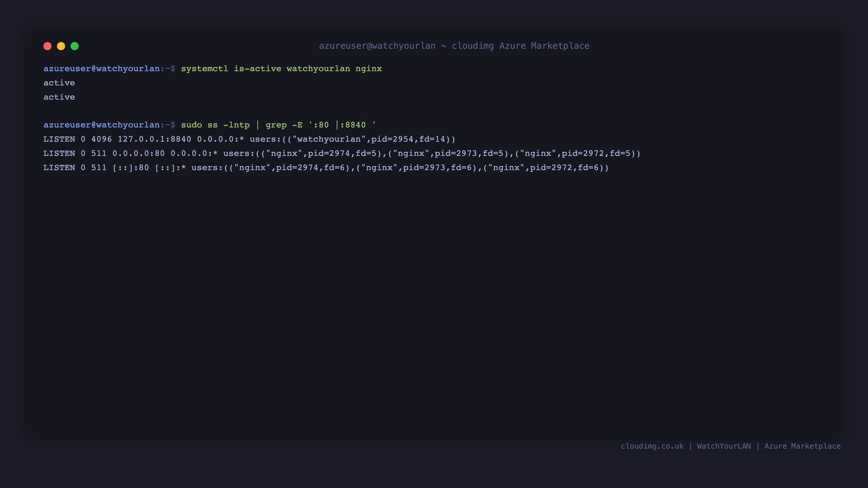This screenshot has width=868, height=488.
Task: Click the first 'active' output line
Action: click(59, 83)
